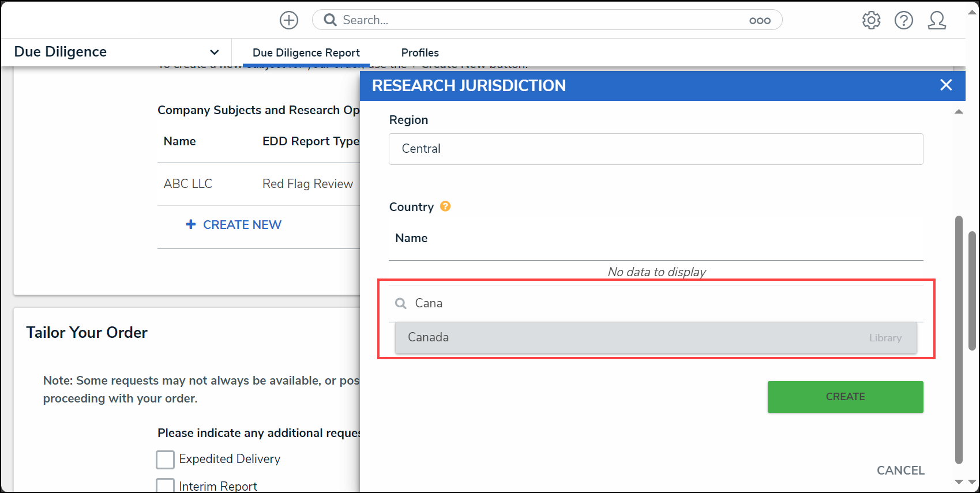
Task: Select Canada from the suggestion list
Action: tap(656, 337)
